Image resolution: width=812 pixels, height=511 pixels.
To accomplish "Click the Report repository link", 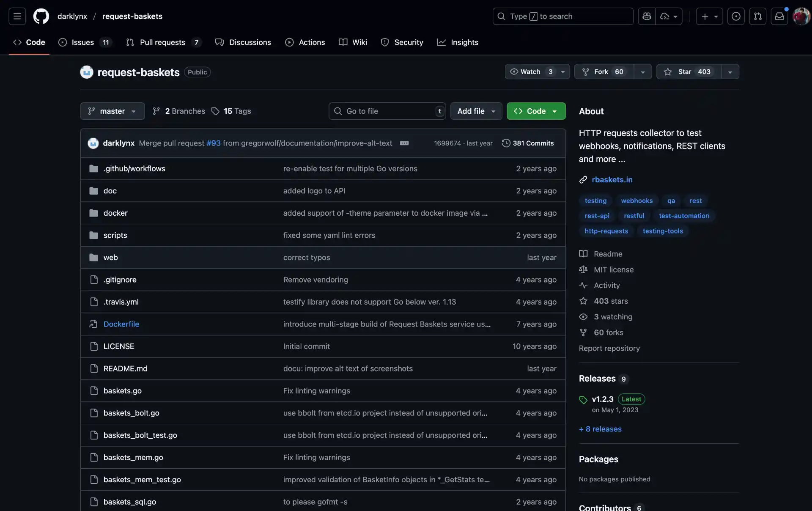I will click(x=609, y=348).
